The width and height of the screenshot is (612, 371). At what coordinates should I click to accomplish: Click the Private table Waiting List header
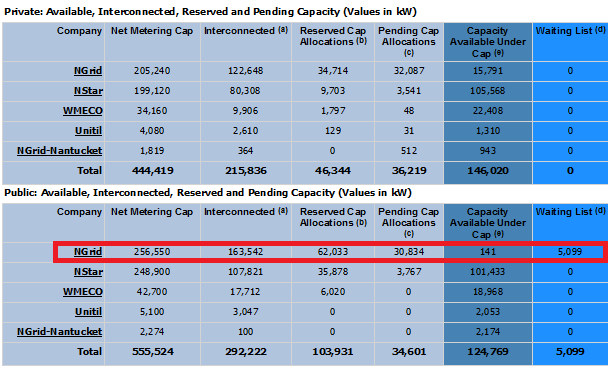click(570, 41)
